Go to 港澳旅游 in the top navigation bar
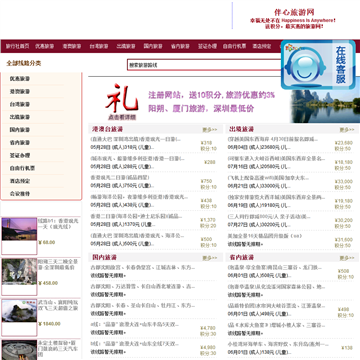360x360 pixels. click(x=72, y=46)
